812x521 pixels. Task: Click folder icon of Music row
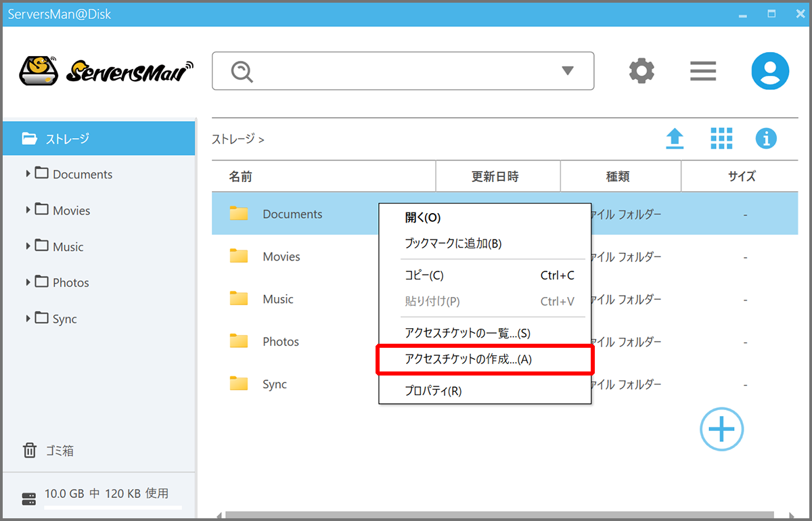238,299
